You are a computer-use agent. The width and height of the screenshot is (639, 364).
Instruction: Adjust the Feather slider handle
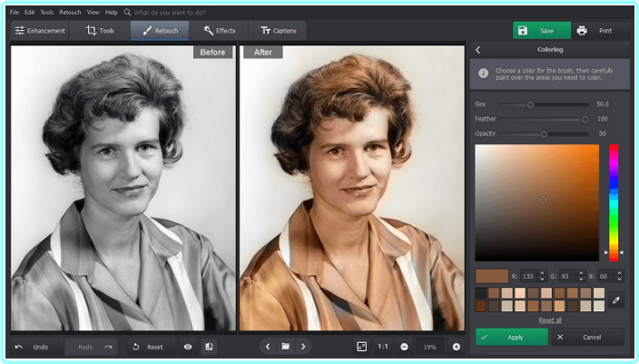(585, 120)
